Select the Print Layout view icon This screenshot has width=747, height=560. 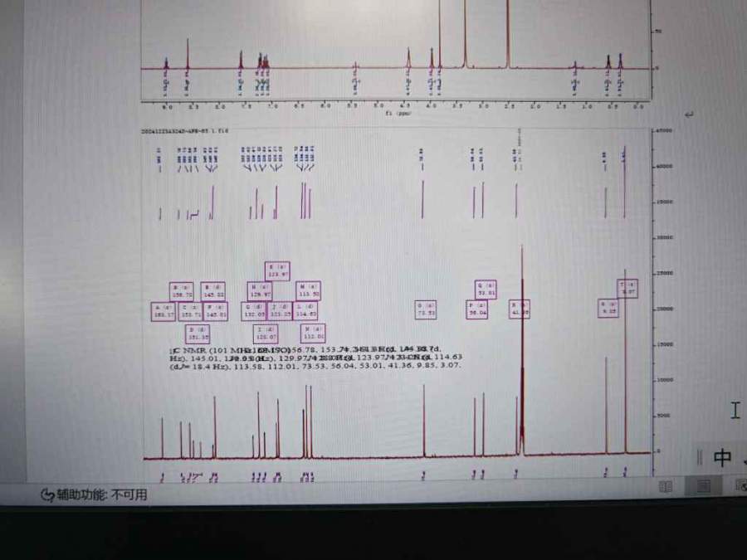[x=703, y=486]
